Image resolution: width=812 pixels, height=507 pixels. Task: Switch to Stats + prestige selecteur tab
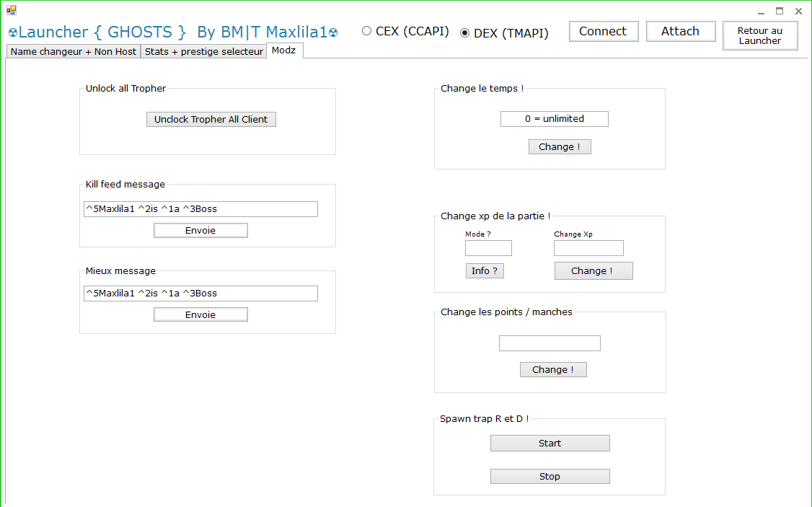[203, 51]
